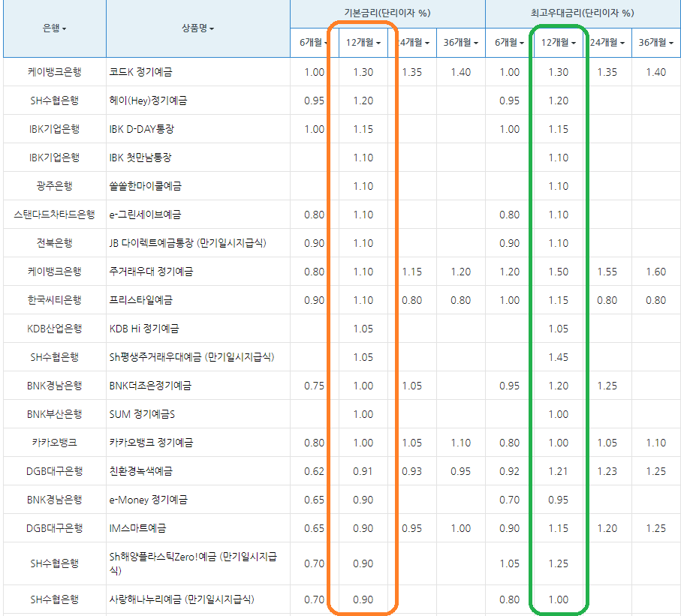Click bank name BNK부산은행
The height and width of the screenshot is (616, 681).
pyautogui.click(x=54, y=414)
